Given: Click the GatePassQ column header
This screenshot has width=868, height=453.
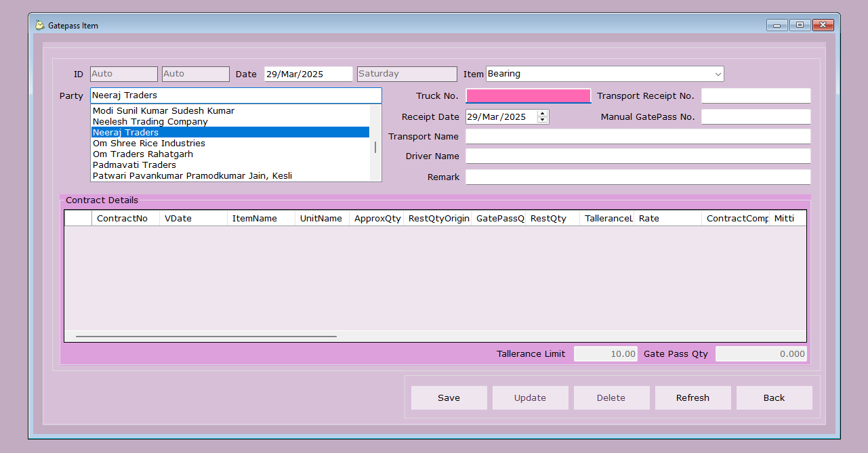Looking at the screenshot, I should 498,218.
